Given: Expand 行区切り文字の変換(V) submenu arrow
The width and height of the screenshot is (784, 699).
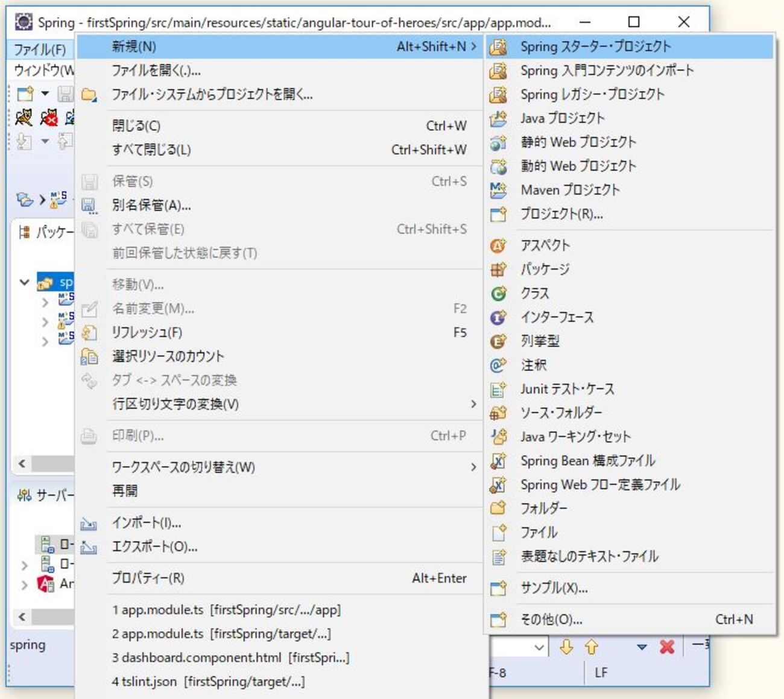Looking at the screenshot, I should 473,404.
